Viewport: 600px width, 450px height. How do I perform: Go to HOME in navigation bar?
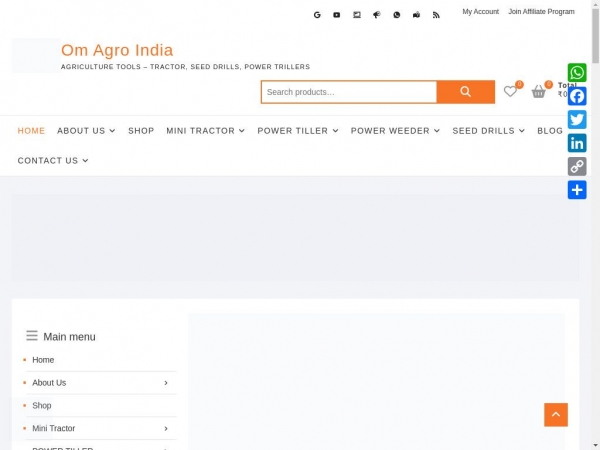point(31,131)
